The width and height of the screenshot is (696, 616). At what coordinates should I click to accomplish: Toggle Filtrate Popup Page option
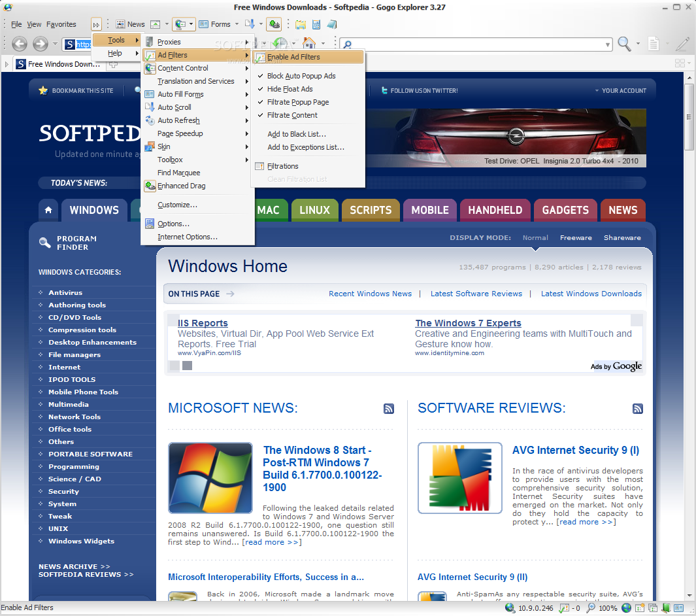click(x=308, y=102)
